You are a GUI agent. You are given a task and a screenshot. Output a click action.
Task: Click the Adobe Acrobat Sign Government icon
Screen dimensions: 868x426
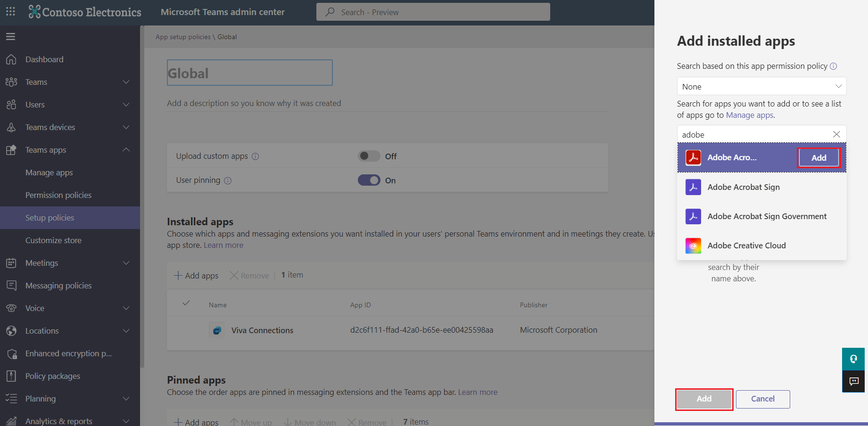pyautogui.click(x=693, y=216)
